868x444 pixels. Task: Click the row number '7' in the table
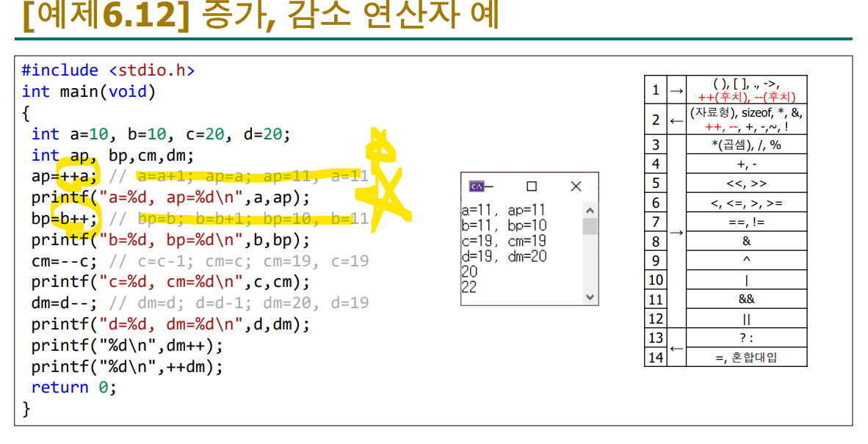coord(656,222)
